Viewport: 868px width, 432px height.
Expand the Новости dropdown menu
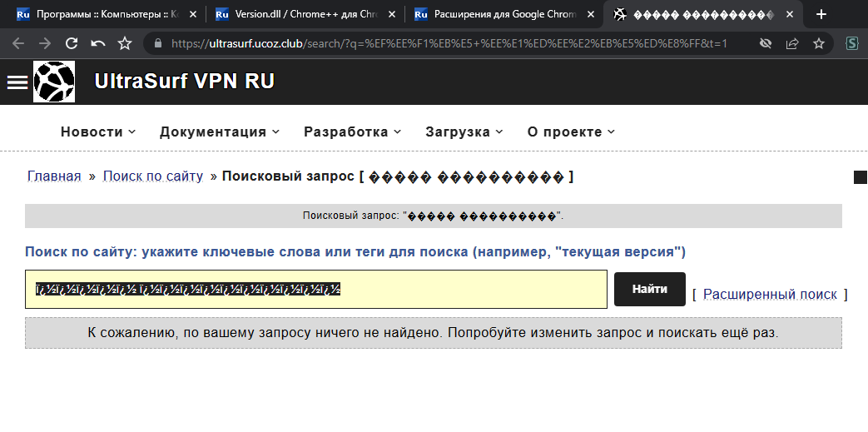coord(98,132)
